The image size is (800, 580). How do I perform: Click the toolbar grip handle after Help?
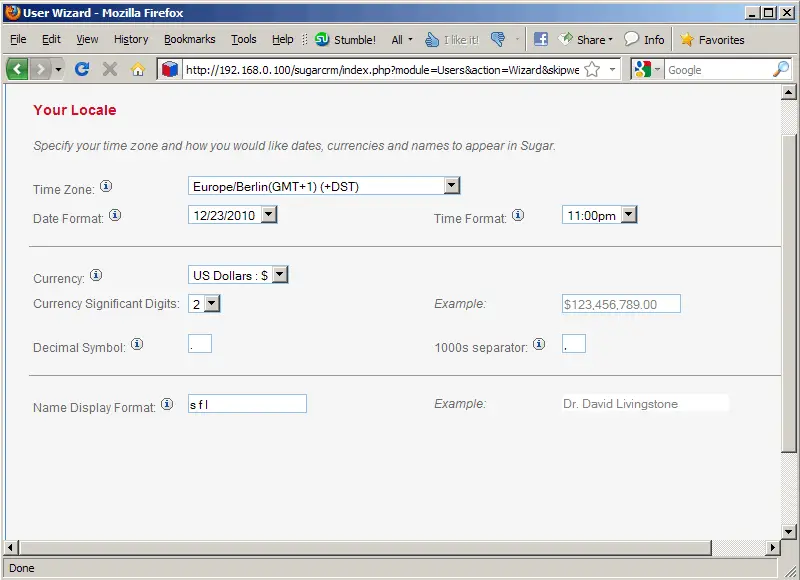[304, 40]
